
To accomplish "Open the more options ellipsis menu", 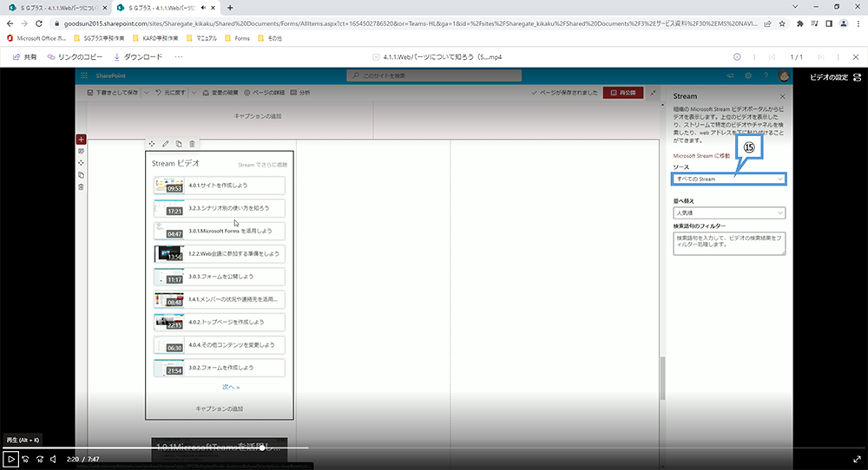I will (x=178, y=57).
